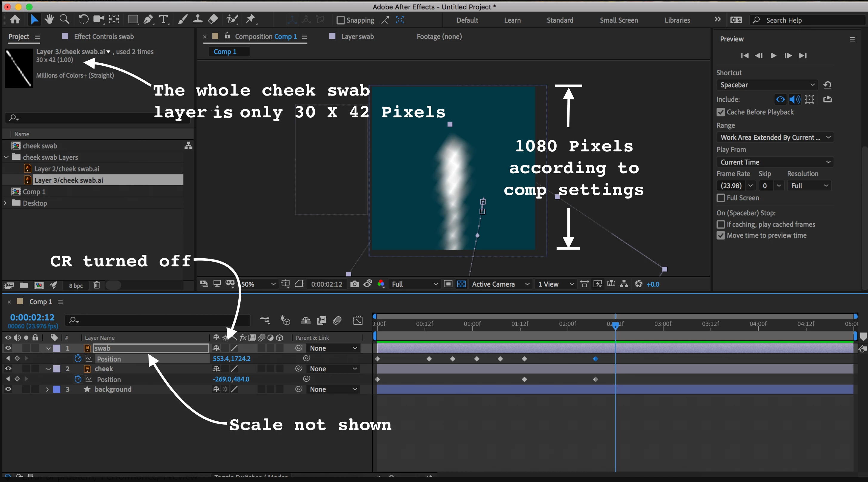Switch to the Learn workspace
868x482 pixels.
click(512, 20)
